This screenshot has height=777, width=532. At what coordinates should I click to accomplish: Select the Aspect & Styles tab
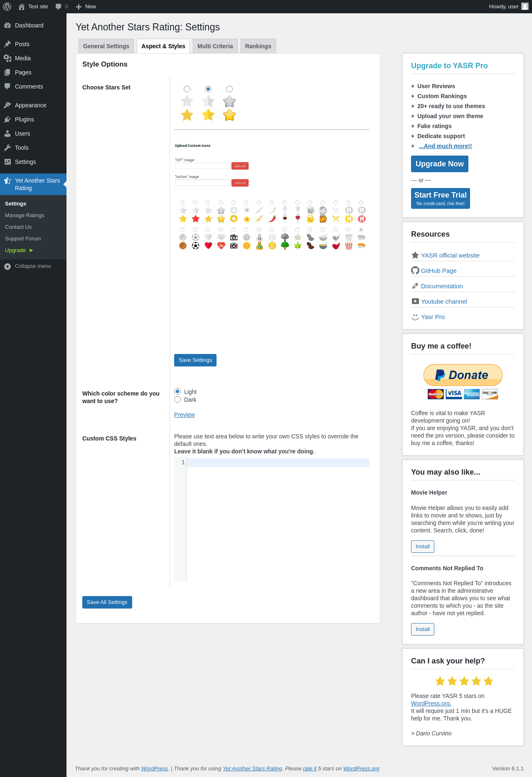[x=163, y=46]
